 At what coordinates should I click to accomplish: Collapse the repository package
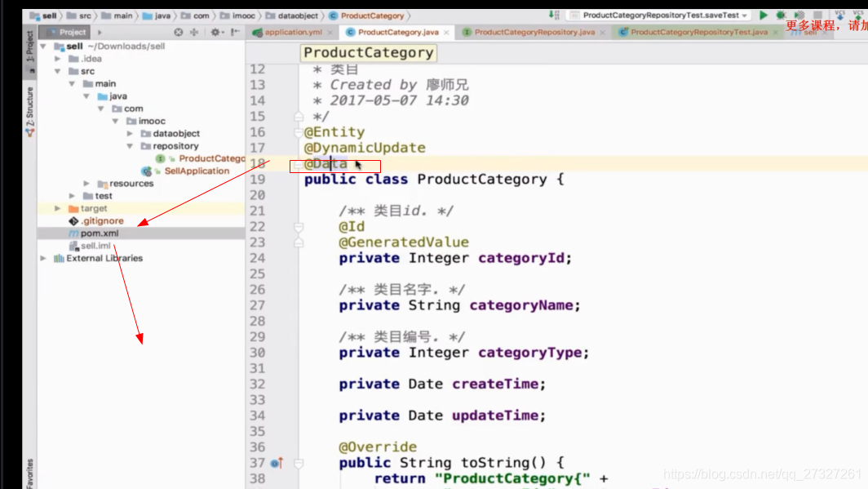pos(130,146)
